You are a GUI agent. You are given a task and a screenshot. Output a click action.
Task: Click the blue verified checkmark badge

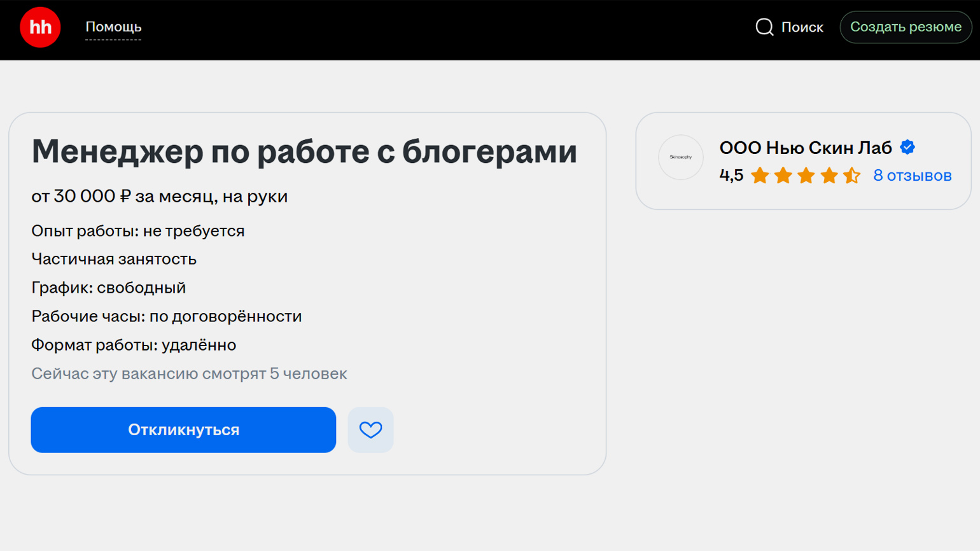907,148
